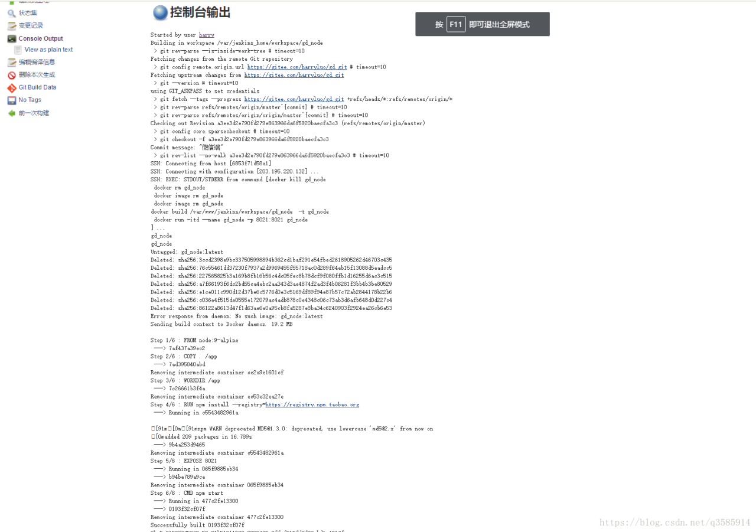
Task: Click the notepad icon beside 变更记录
Action: pyautogui.click(x=12, y=25)
